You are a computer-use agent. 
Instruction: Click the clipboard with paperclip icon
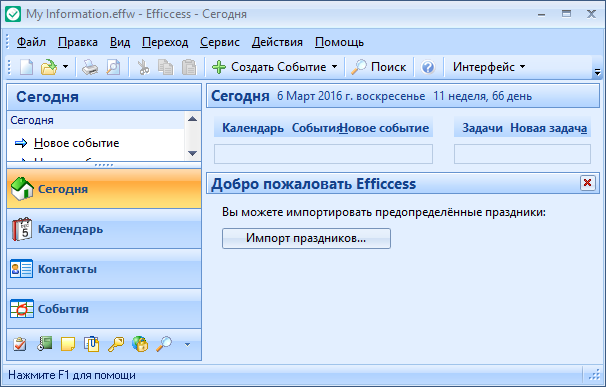pyautogui.click(x=92, y=344)
